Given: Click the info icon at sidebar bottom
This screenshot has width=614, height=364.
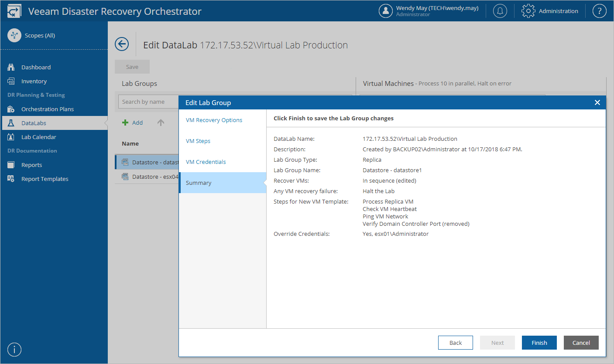Looking at the screenshot, I should click(x=14, y=350).
